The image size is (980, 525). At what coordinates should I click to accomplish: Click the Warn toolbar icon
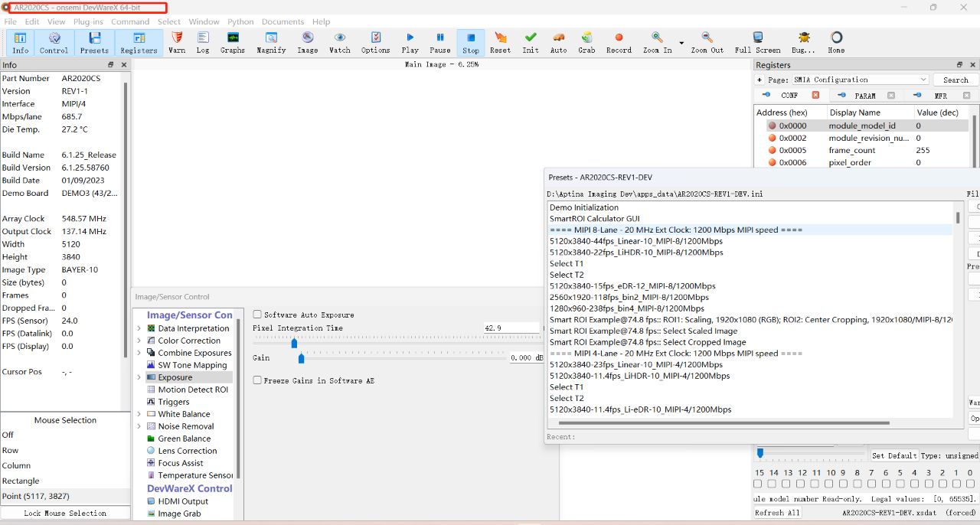click(177, 42)
